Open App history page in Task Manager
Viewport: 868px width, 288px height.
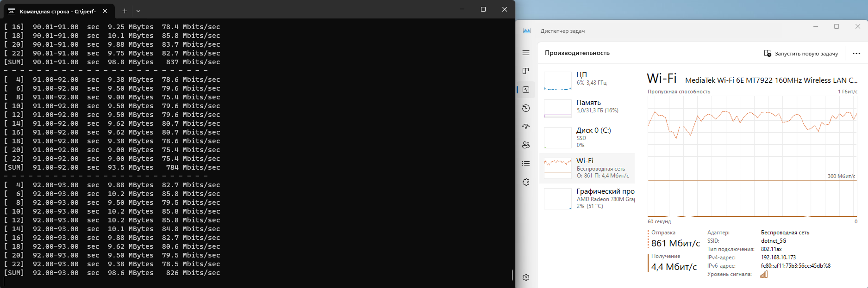click(526, 108)
